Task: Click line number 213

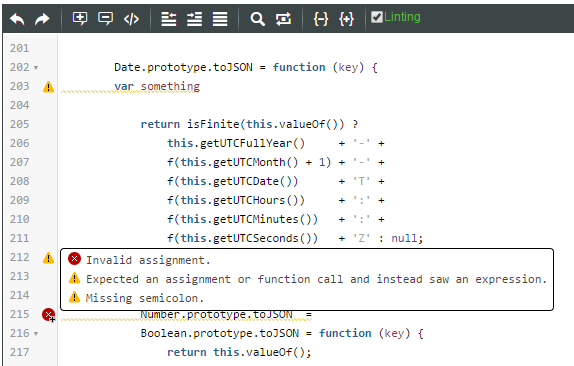Action: click(x=19, y=276)
